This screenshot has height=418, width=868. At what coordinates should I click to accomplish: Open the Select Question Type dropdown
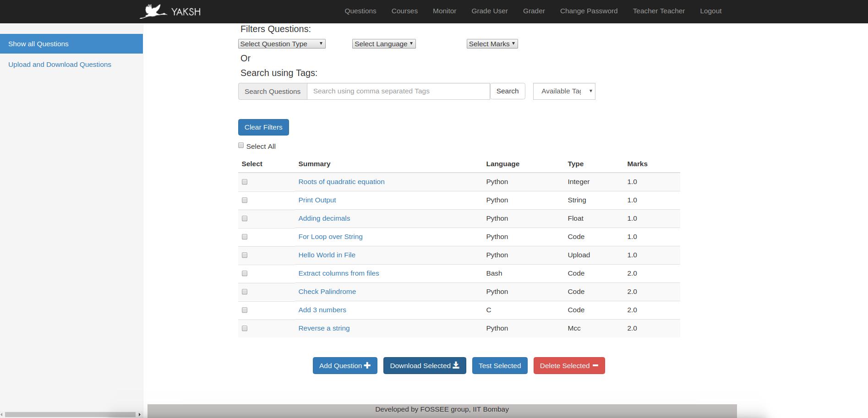(x=282, y=44)
